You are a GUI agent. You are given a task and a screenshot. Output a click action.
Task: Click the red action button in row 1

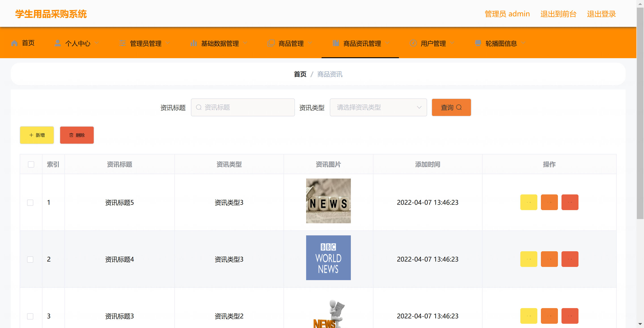click(x=570, y=202)
